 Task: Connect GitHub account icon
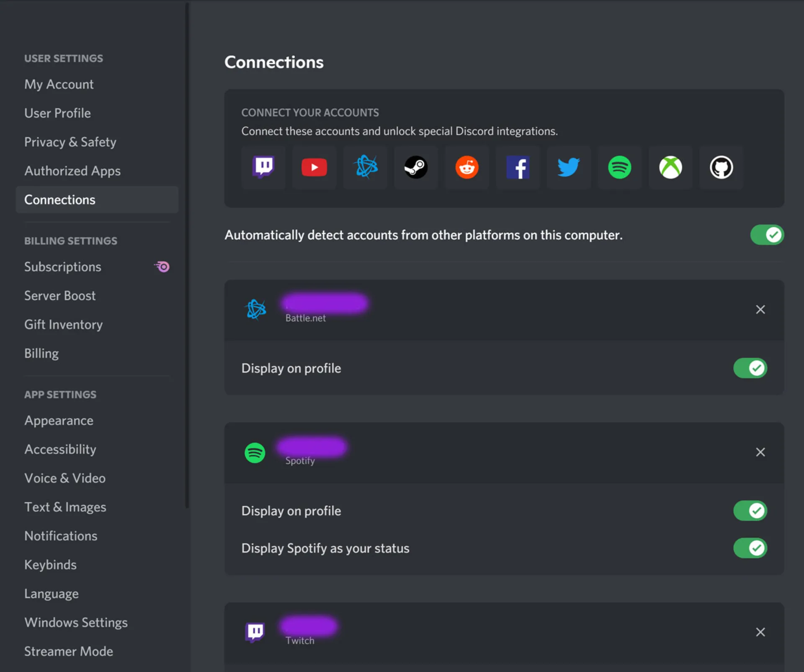721,167
